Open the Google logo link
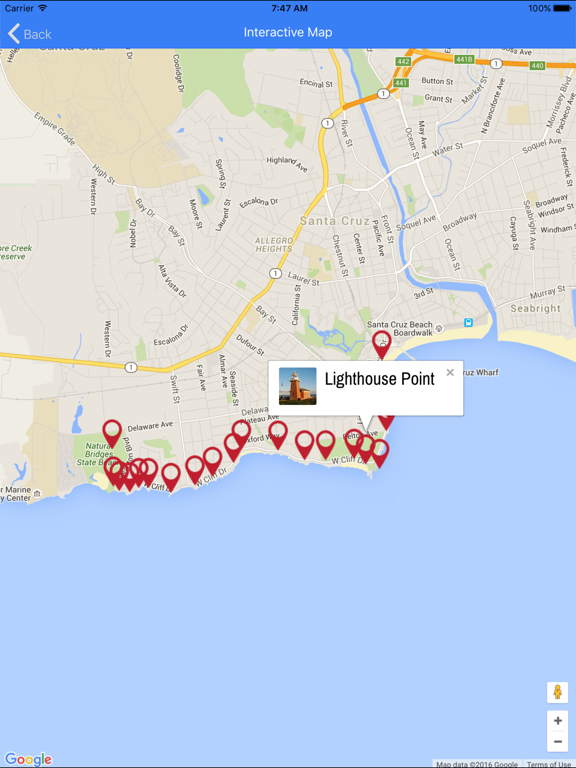 [28, 759]
